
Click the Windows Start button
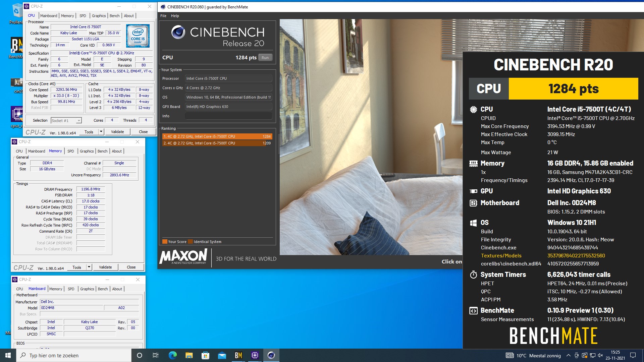click(8, 355)
